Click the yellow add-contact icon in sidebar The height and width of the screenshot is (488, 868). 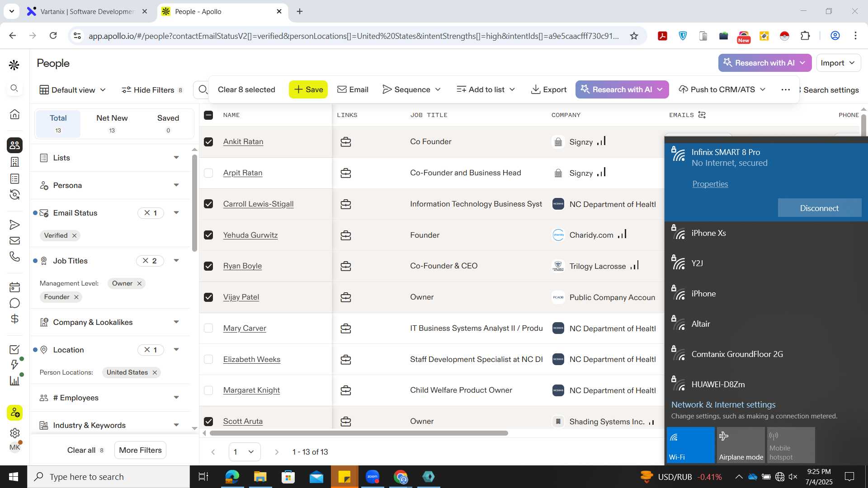coord(14,413)
